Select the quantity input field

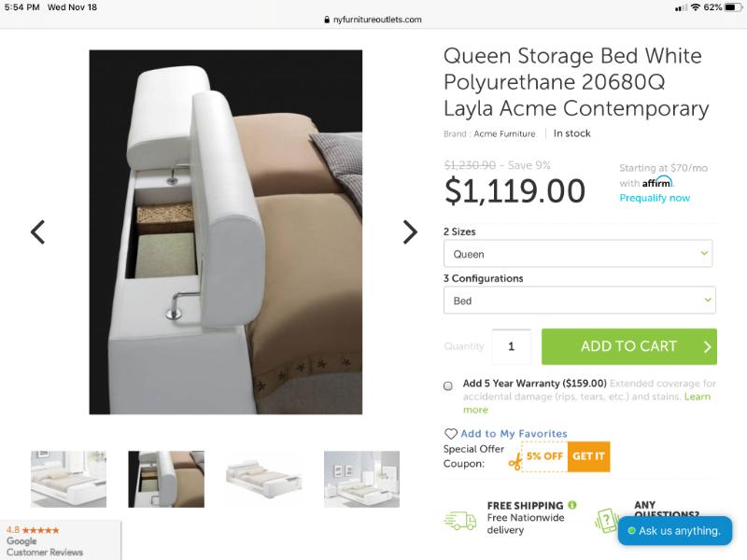click(x=511, y=346)
